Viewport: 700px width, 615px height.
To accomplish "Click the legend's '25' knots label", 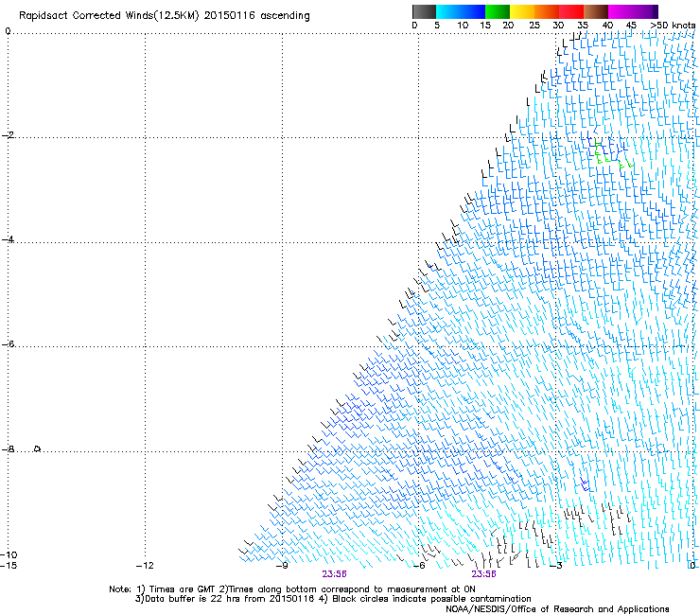I will point(534,26).
